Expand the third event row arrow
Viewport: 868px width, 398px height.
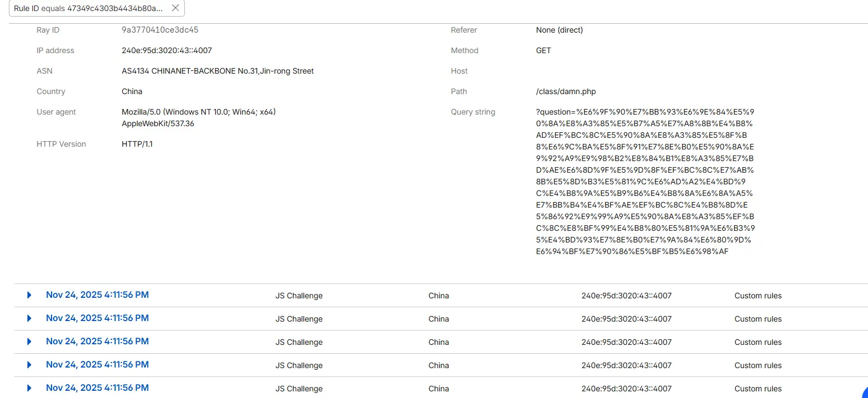click(x=29, y=342)
